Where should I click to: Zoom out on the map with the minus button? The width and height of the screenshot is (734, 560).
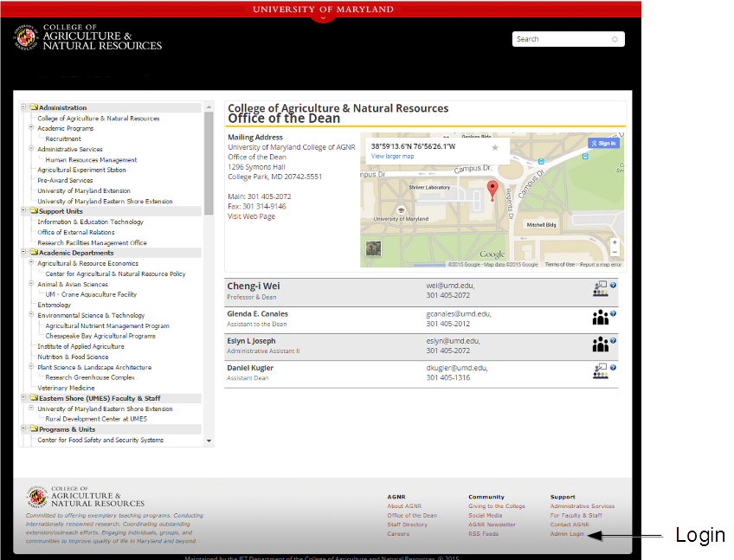(615, 253)
